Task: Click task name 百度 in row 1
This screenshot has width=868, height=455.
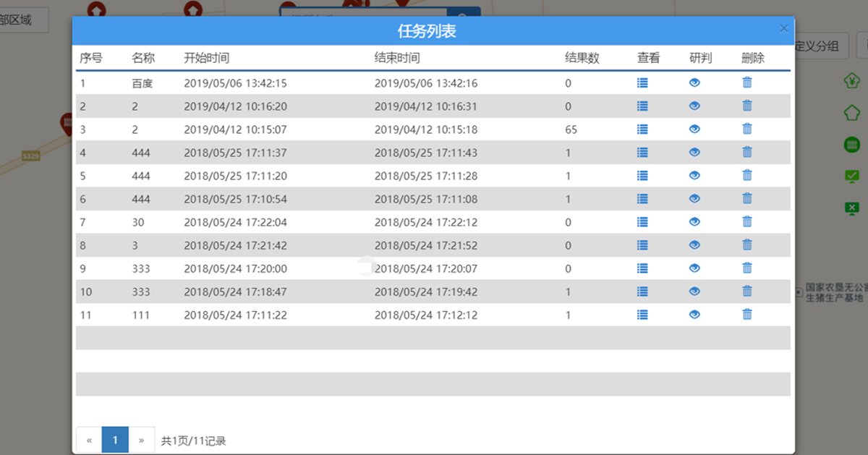Action: pos(142,83)
